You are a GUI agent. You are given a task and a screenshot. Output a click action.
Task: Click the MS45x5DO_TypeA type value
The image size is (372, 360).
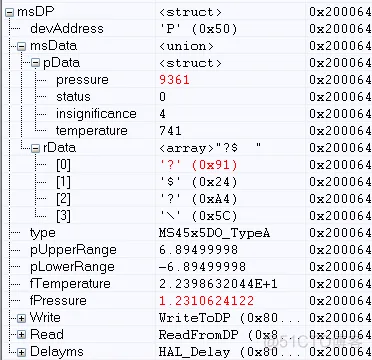214,233
